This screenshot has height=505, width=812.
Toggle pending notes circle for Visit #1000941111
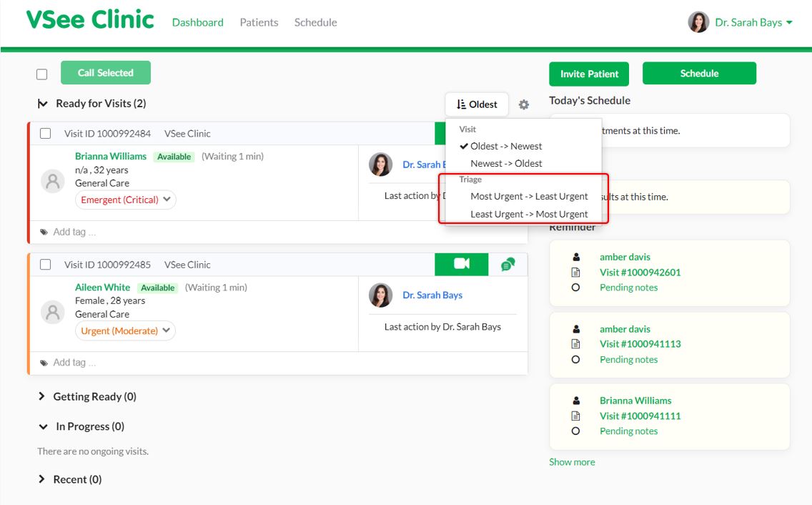coord(576,431)
